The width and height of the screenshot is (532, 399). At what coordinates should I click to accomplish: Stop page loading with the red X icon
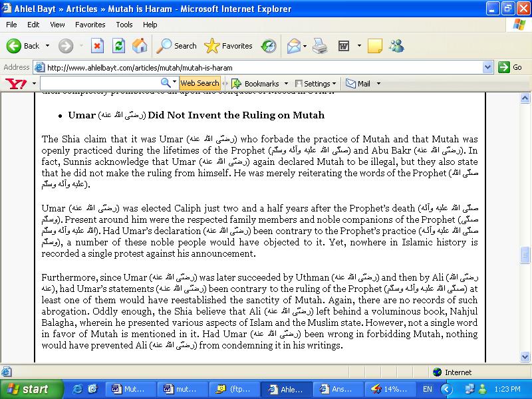pos(97,46)
